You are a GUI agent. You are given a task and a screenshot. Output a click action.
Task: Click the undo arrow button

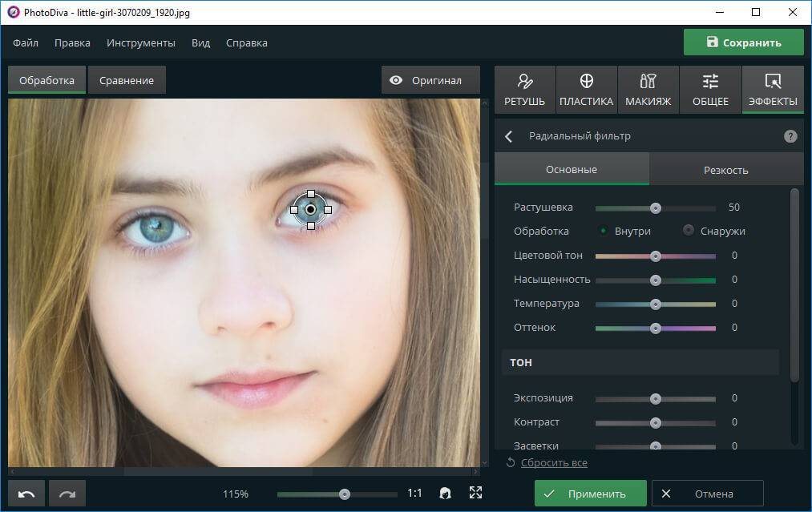[x=26, y=494]
